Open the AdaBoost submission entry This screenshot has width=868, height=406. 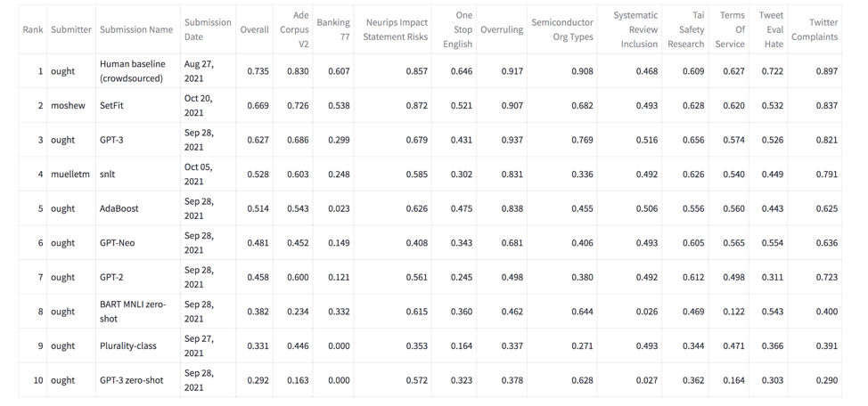pyautogui.click(x=119, y=208)
